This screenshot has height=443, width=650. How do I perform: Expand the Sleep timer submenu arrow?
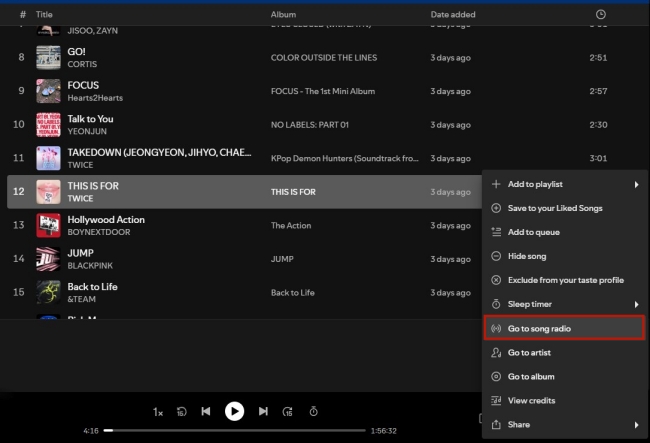point(636,305)
